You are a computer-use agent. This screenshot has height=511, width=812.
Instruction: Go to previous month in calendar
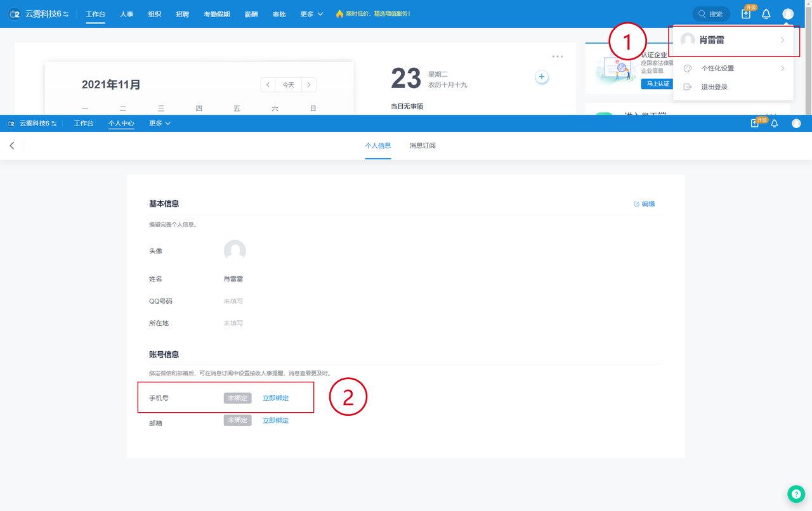point(268,85)
